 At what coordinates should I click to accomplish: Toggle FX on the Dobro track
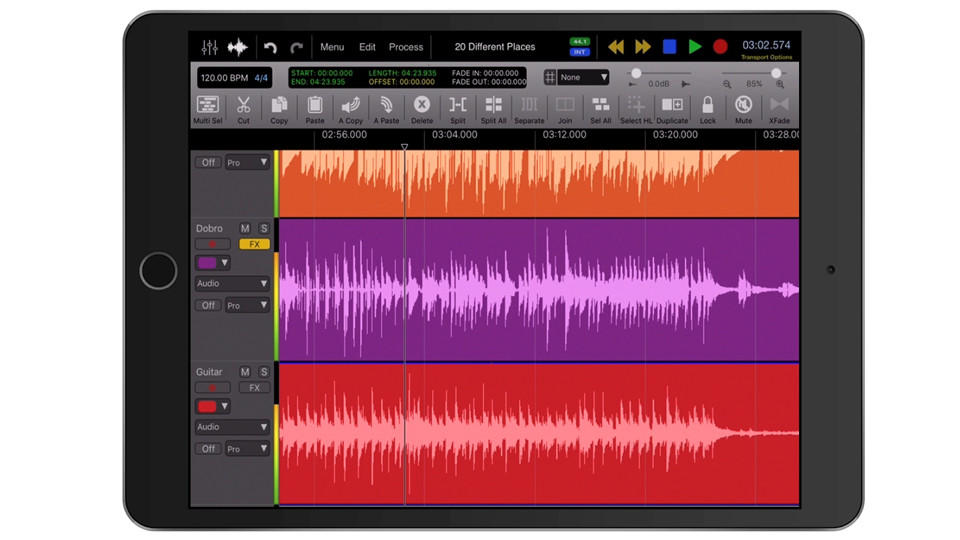point(254,244)
